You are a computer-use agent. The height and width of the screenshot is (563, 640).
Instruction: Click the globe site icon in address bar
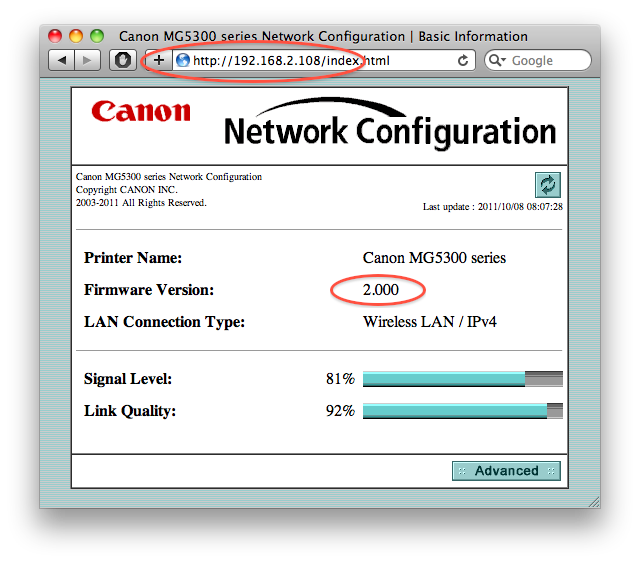click(182, 61)
